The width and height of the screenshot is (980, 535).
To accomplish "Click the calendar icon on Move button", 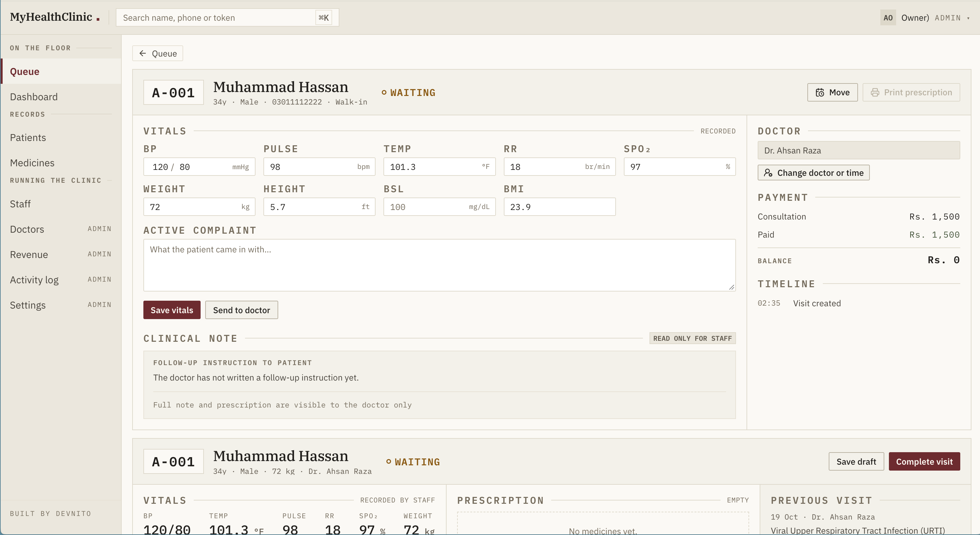I will click(x=820, y=92).
